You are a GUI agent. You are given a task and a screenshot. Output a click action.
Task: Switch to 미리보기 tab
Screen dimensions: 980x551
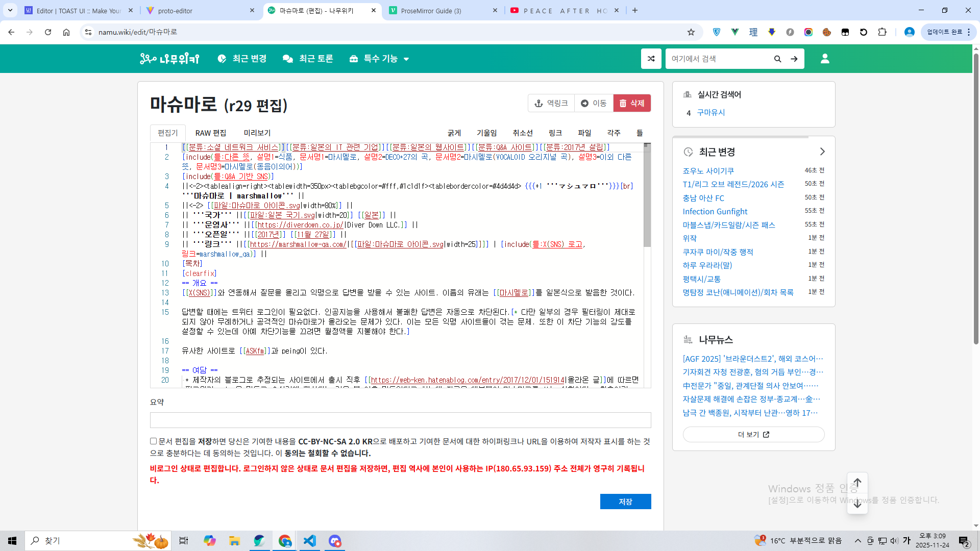(x=257, y=133)
